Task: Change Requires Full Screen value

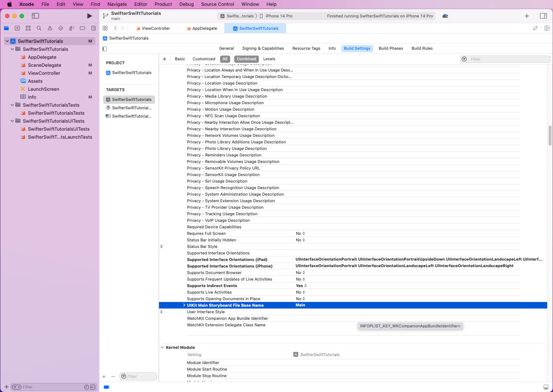Action: (300, 233)
